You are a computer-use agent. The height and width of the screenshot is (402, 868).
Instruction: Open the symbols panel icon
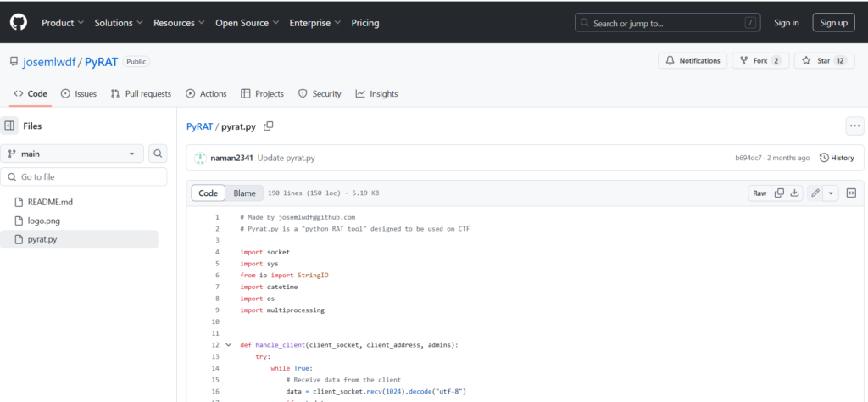click(x=851, y=193)
